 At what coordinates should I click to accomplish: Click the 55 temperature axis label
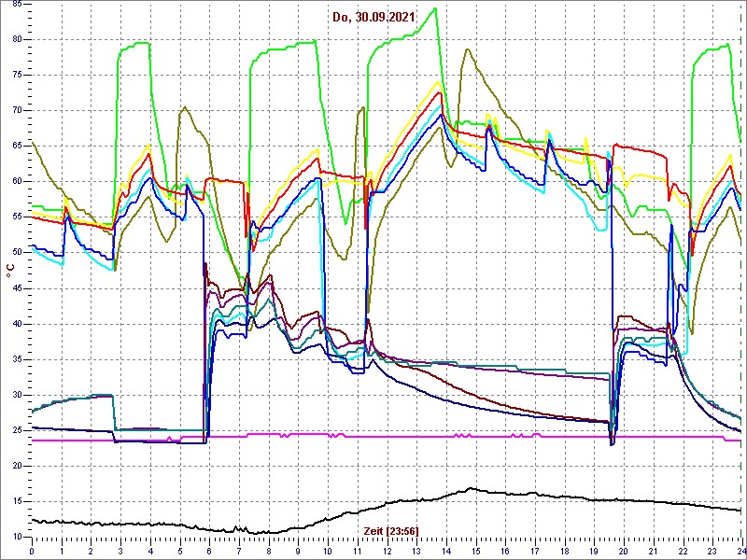17,217
